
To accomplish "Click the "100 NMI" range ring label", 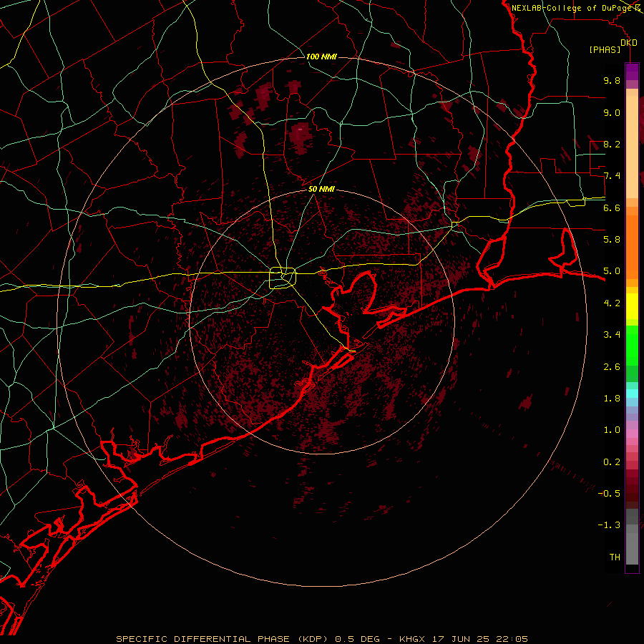I will coord(321,57).
